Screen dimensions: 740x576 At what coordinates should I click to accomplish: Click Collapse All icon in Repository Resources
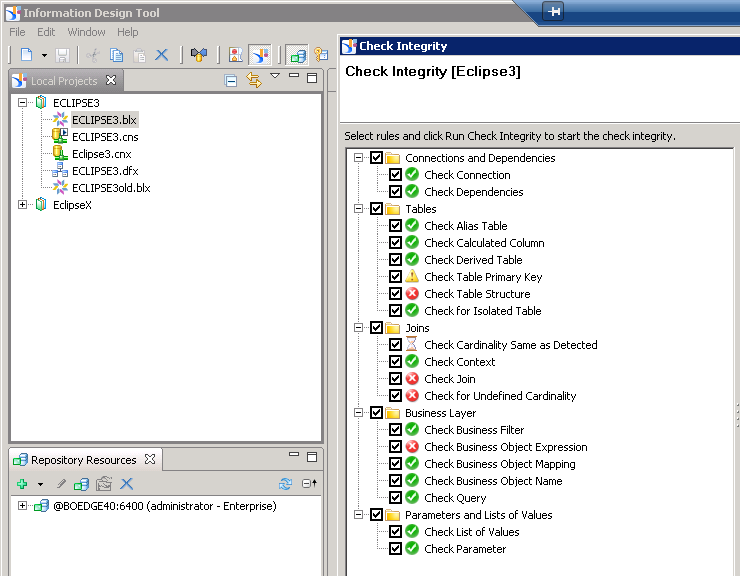[310, 483]
